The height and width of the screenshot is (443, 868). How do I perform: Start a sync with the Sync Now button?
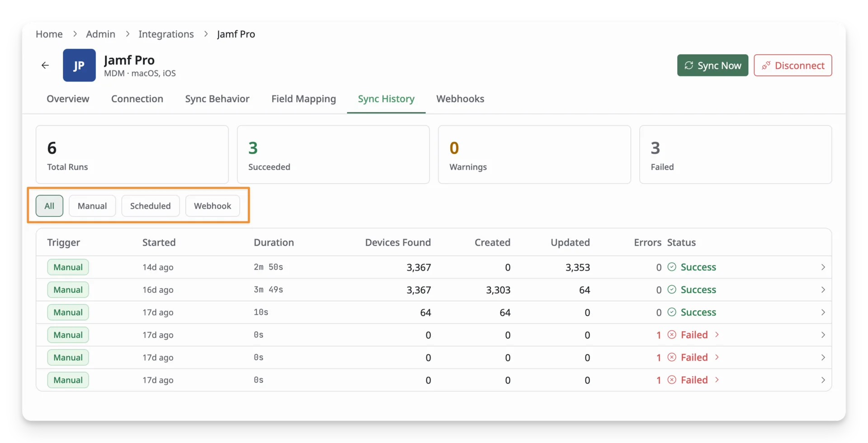712,65
